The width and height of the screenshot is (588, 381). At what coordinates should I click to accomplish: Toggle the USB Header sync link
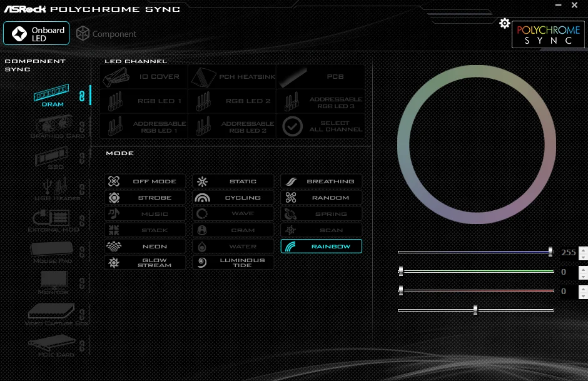[82, 190]
